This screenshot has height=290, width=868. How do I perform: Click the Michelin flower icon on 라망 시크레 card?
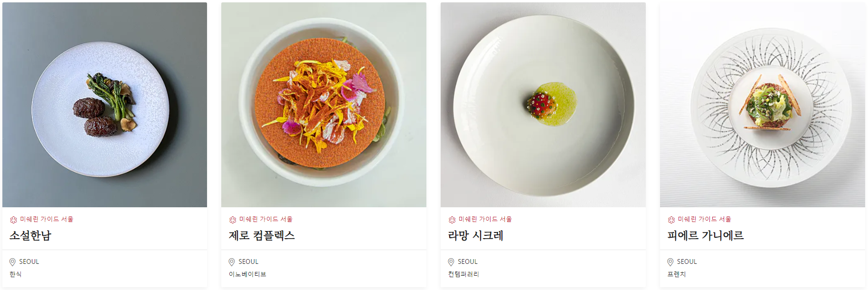[x=452, y=220]
